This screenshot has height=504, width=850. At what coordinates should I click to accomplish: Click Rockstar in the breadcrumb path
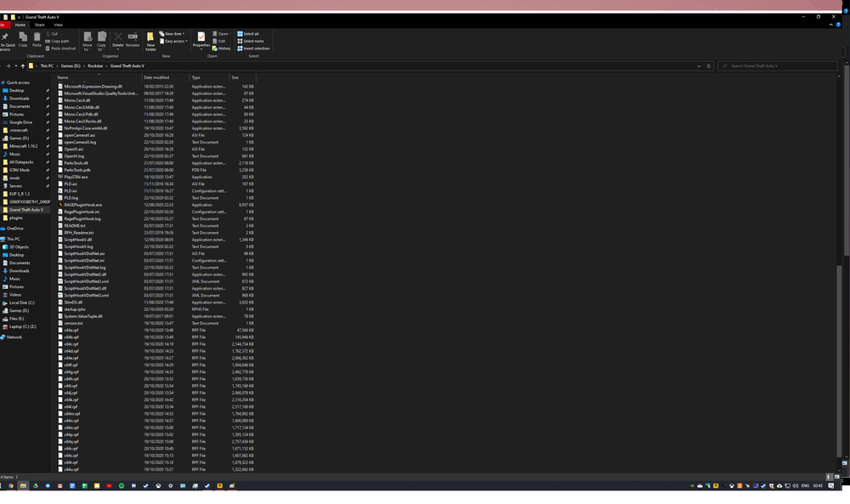pyautogui.click(x=95, y=66)
